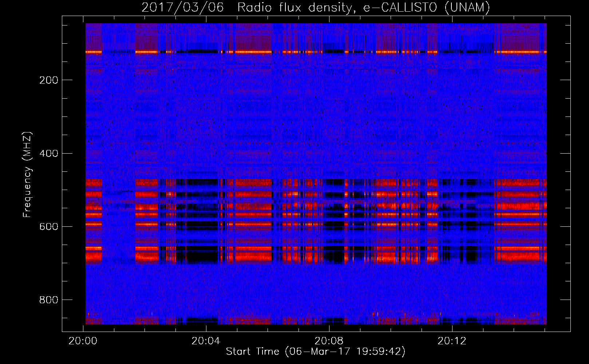Image resolution: width=589 pixels, height=364 pixels.
Task: Click the 20:04 time tick label
Action: point(206,341)
